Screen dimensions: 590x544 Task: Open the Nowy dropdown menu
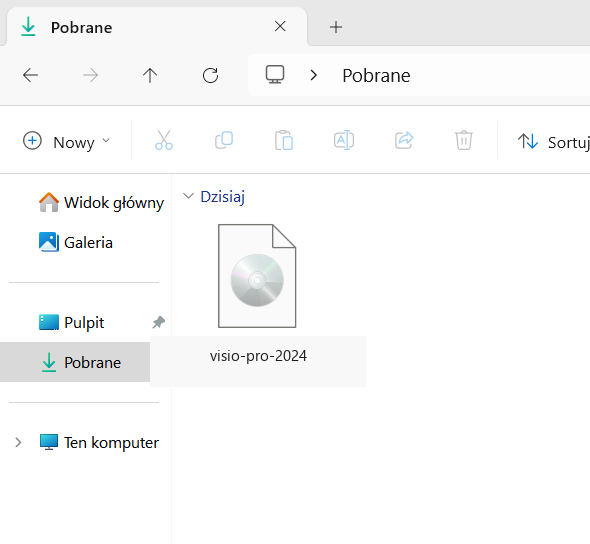click(66, 141)
